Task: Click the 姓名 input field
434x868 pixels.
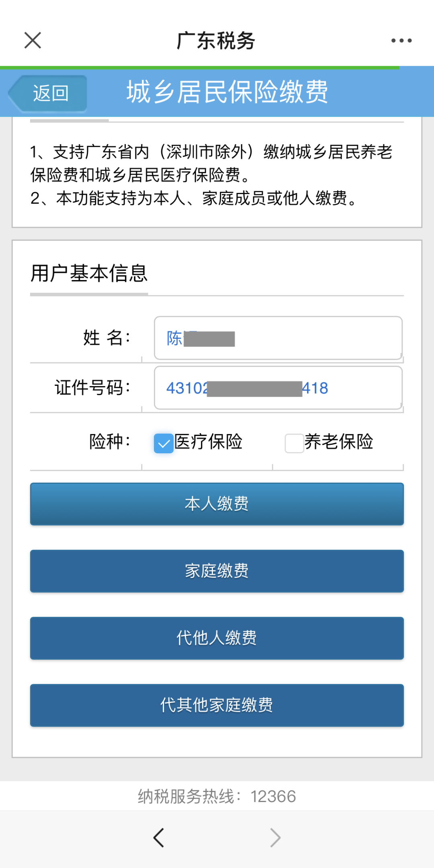Action: click(278, 338)
